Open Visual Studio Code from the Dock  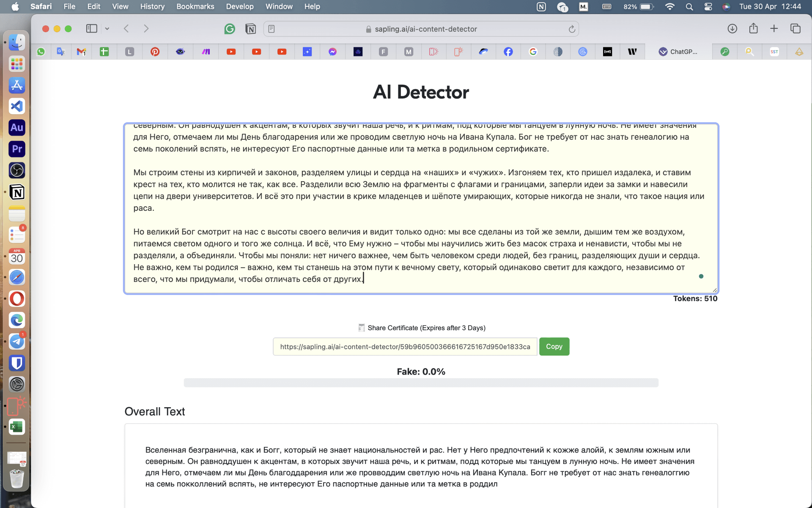(17, 106)
